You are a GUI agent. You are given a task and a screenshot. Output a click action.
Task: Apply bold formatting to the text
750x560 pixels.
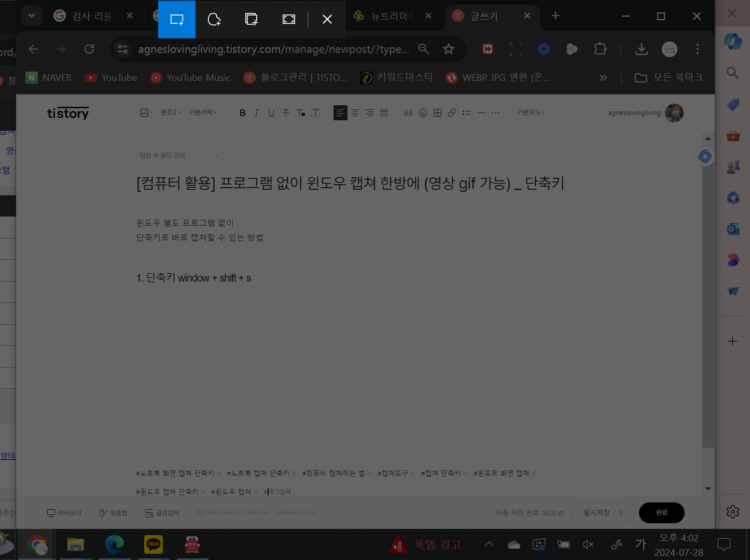(242, 113)
